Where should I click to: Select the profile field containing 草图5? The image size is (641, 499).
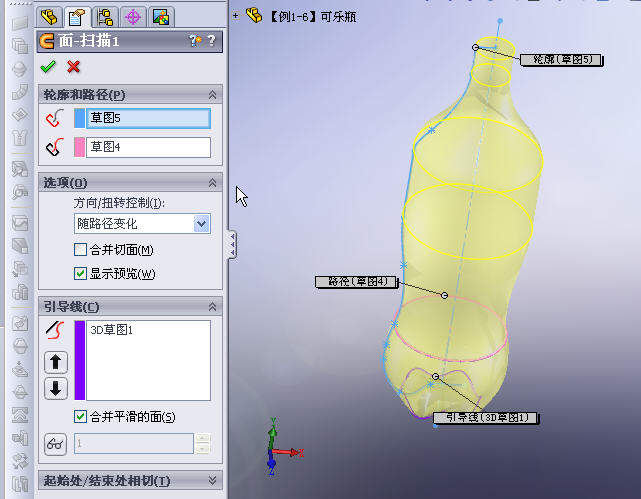tap(148, 118)
